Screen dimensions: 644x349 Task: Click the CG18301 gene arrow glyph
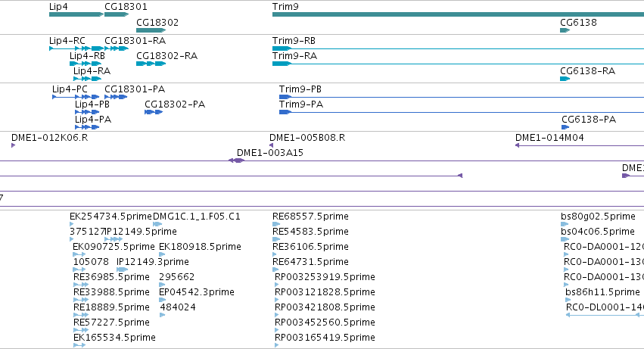(117, 14)
